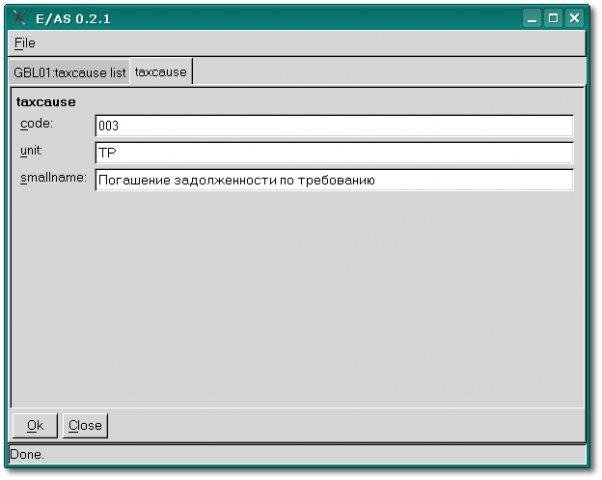Click the empty form panel area

[x=298, y=300]
